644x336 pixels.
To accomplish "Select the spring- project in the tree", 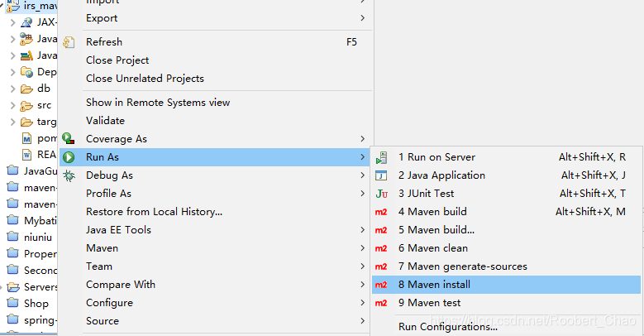I will [x=41, y=320].
